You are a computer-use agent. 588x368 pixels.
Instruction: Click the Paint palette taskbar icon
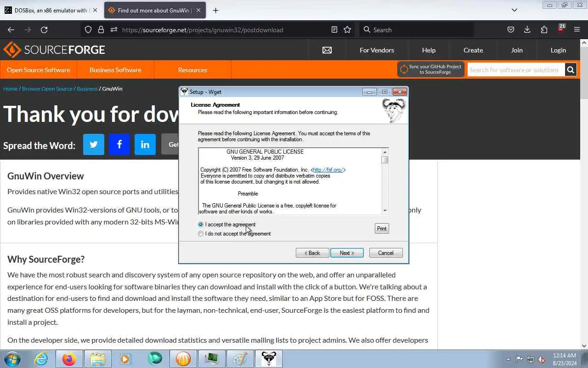point(240,359)
